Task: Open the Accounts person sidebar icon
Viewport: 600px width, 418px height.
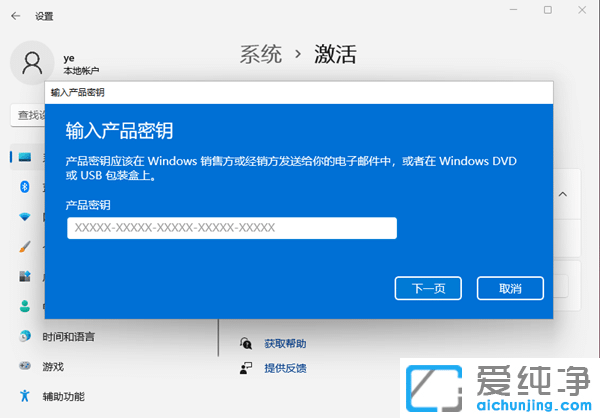Action: (x=25, y=306)
